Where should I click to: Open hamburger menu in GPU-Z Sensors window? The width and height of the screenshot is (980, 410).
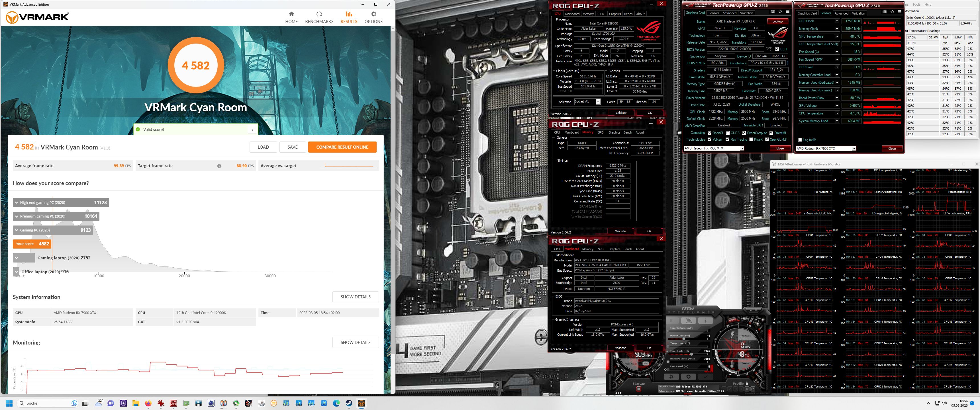click(x=899, y=11)
